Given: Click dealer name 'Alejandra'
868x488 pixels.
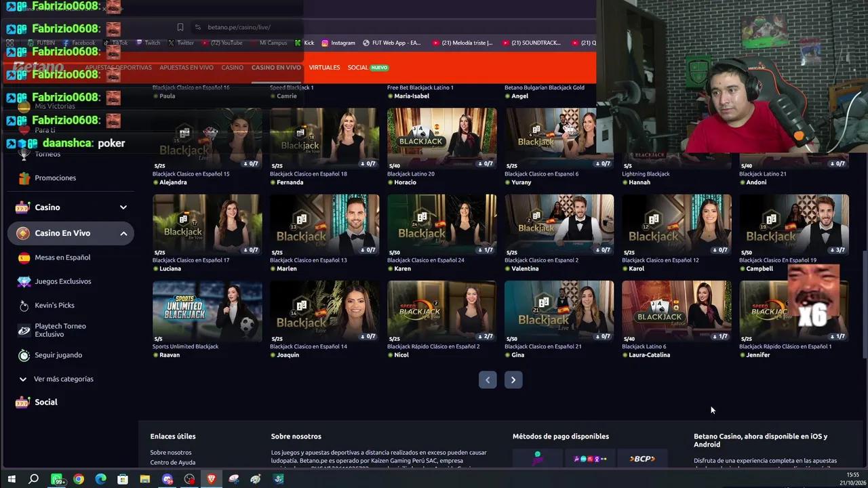Looking at the screenshot, I should pos(173,183).
